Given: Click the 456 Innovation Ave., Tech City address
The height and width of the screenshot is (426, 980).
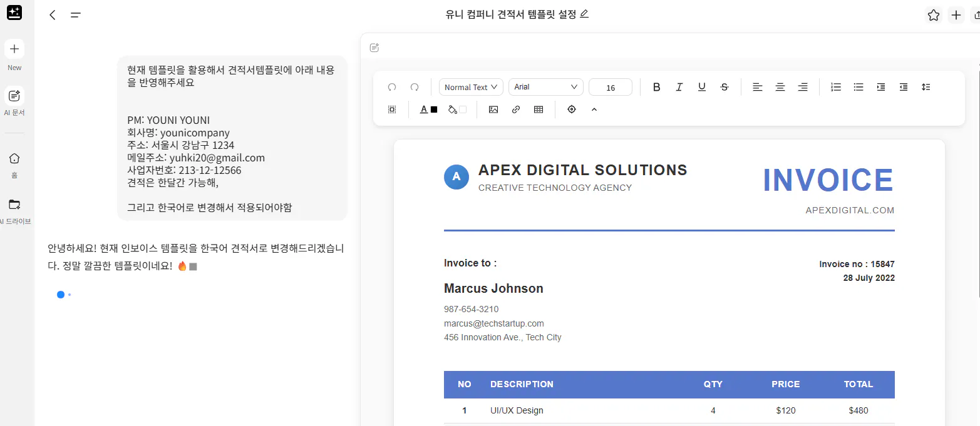Looking at the screenshot, I should pos(503,337).
